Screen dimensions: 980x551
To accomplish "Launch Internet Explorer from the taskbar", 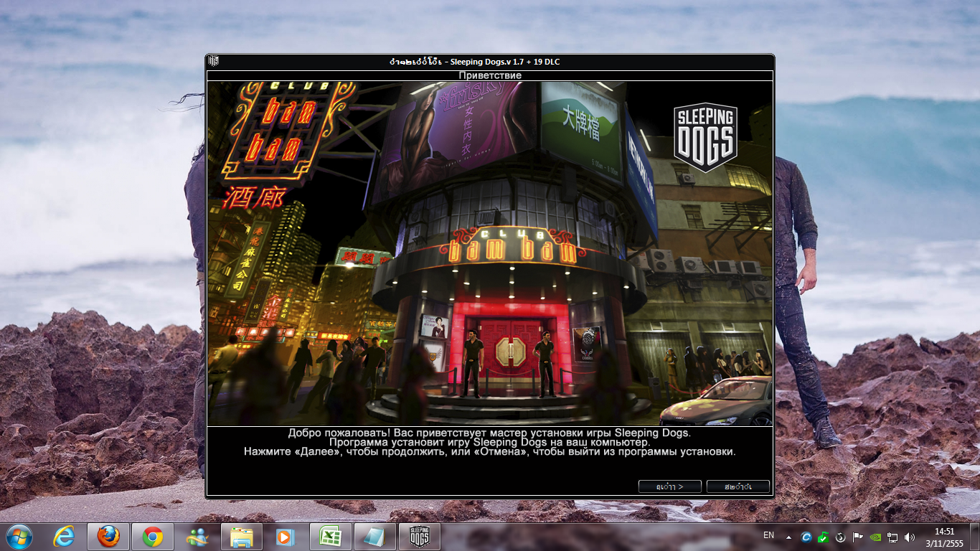I will tap(65, 536).
